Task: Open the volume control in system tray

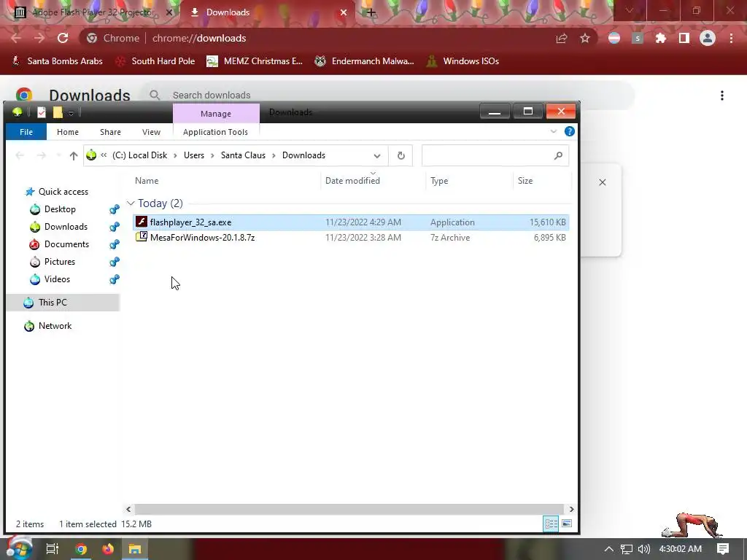Action: [x=643, y=549]
